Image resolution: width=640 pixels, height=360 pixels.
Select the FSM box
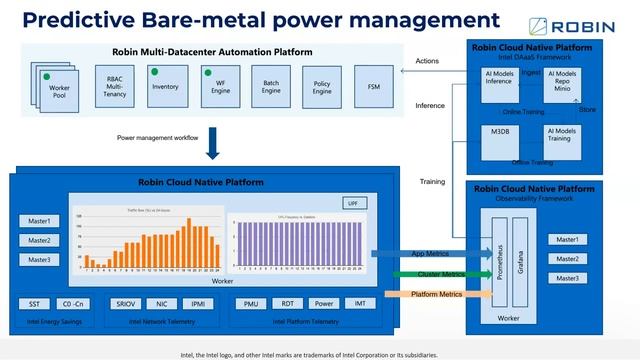point(374,87)
